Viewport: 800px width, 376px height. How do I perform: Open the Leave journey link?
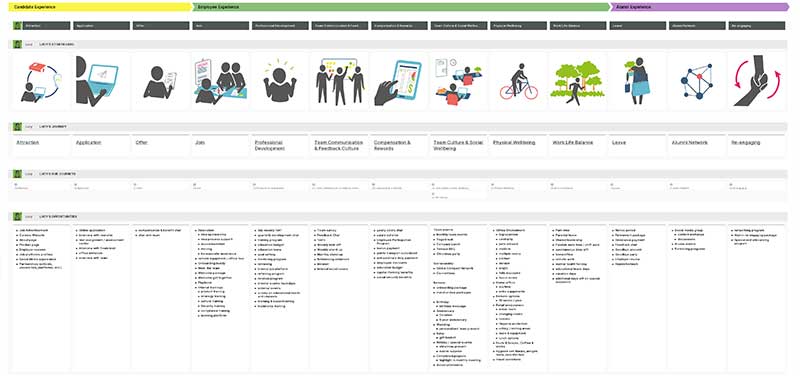pos(619,143)
